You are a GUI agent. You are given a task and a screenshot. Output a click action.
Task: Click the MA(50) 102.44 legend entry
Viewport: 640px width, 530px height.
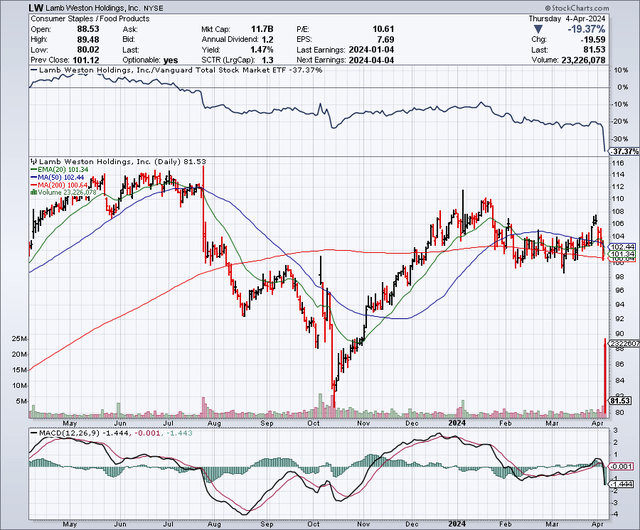[57, 177]
